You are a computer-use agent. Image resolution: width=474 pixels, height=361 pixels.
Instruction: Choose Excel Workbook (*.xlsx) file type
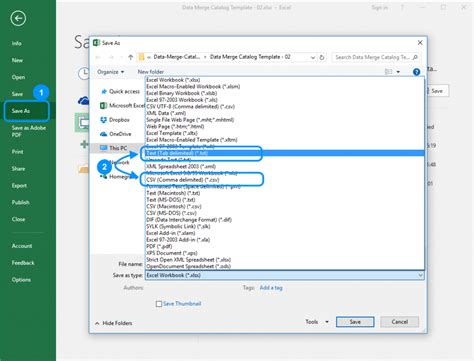coord(285,80)
